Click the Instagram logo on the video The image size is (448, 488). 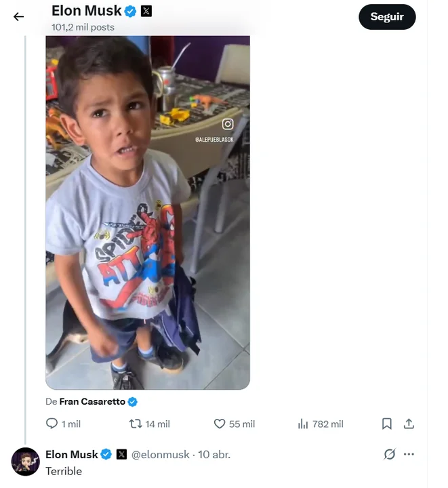pos(228,124)
